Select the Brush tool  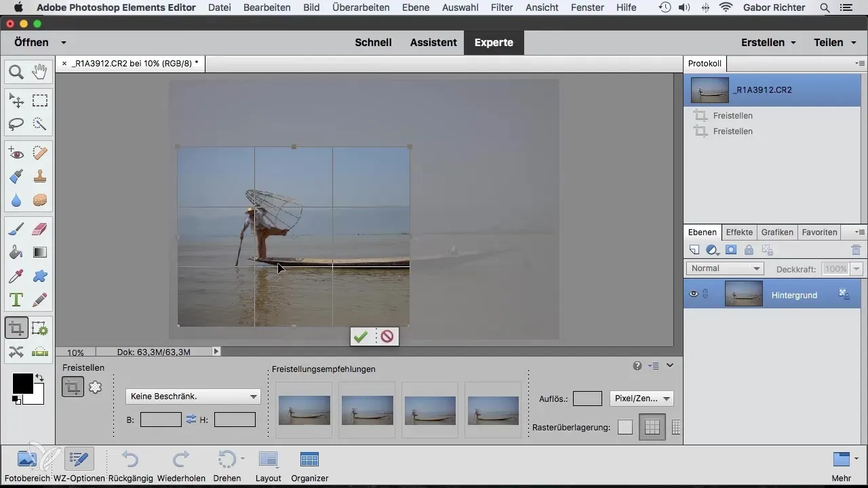click(x=16, y=230)
